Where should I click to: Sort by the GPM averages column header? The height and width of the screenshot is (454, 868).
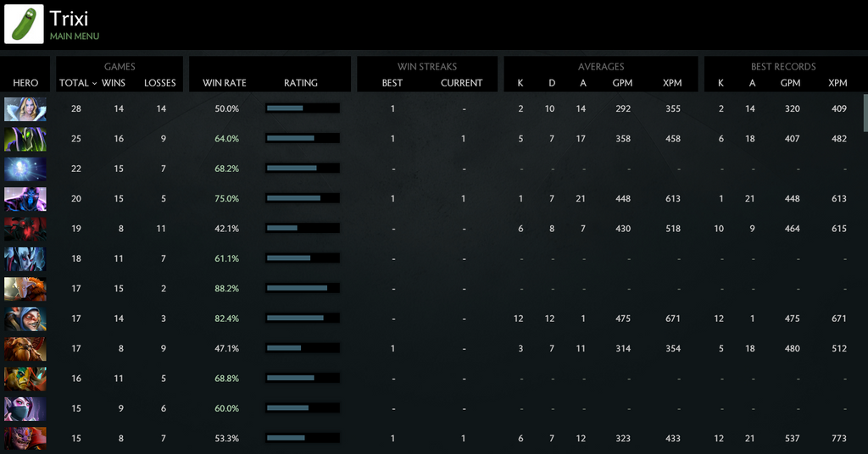click(x=622, y=83)
